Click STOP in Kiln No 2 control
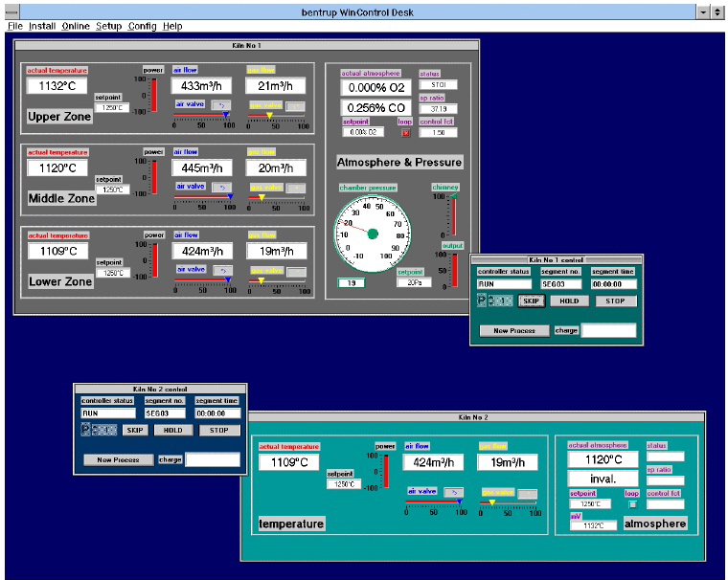728x580 pixels. point(219,430)
